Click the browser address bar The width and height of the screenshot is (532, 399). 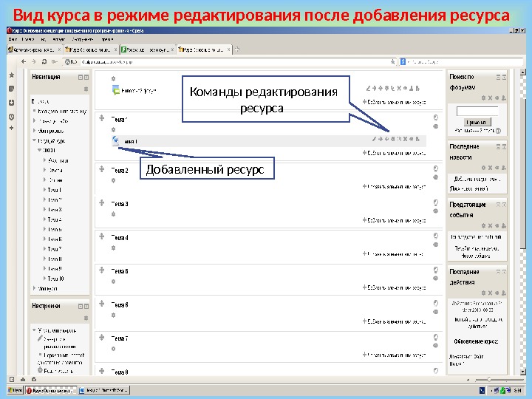coord(230,62)
